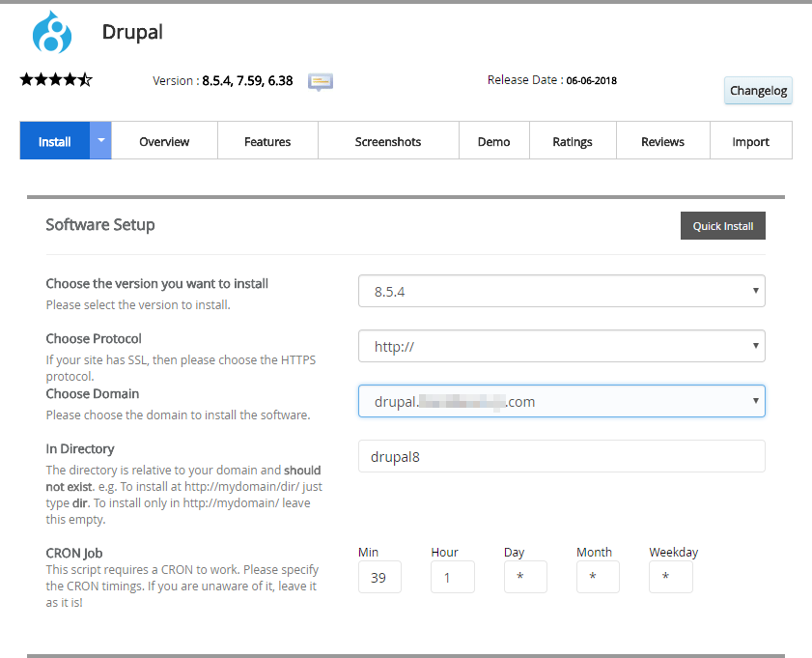Expand the Install tab dropdown arrow
This screenshot has width=812, height=658.
[101, 140]
